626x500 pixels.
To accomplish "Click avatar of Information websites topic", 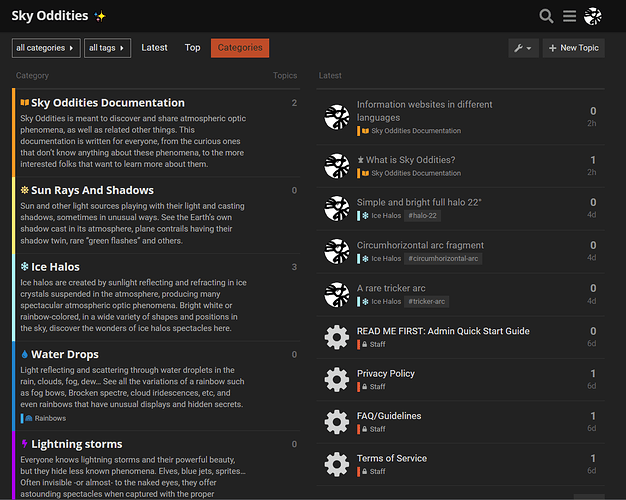I will click(x=337, y=117).
